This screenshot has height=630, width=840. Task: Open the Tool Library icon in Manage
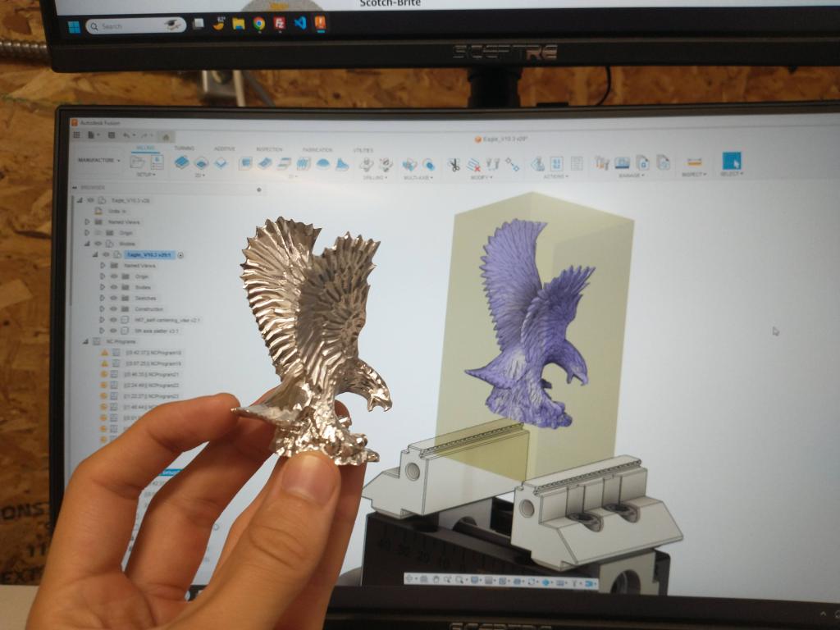click(602, 162)
